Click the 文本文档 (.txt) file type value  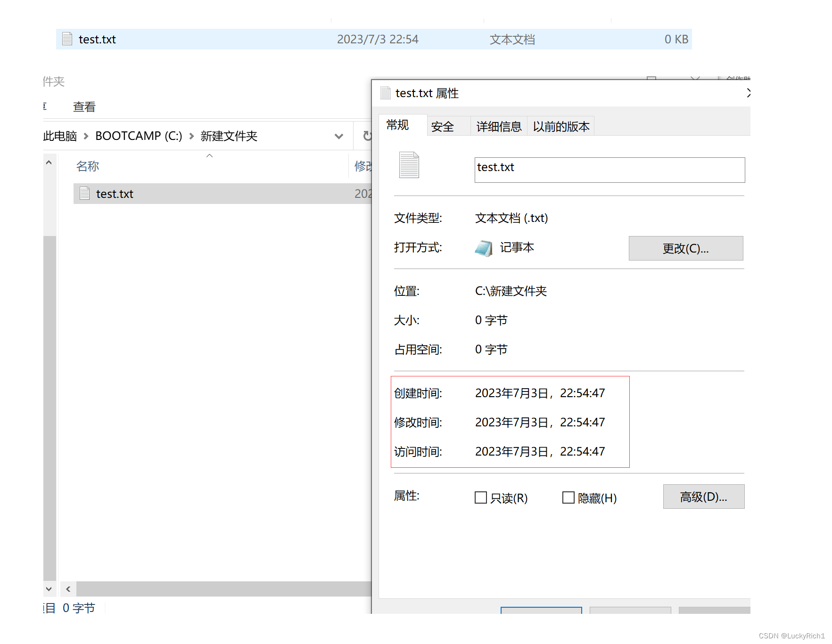(x=511, y=218)
